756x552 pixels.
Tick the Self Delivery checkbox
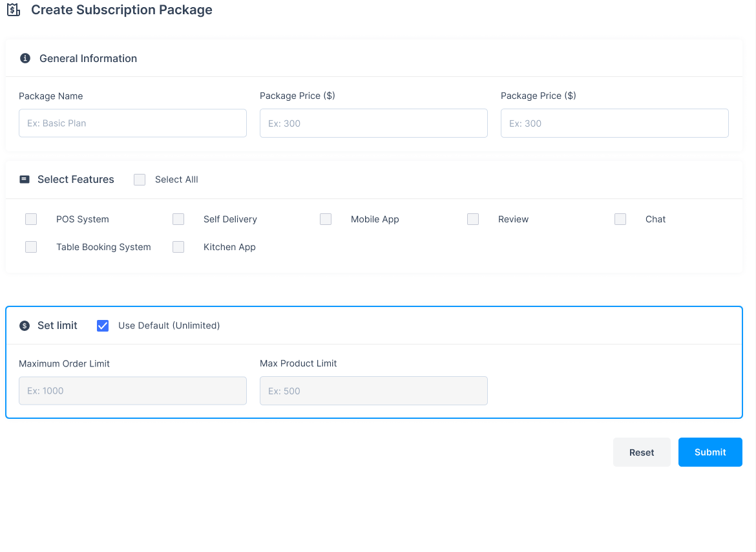[x=178, y=219]
